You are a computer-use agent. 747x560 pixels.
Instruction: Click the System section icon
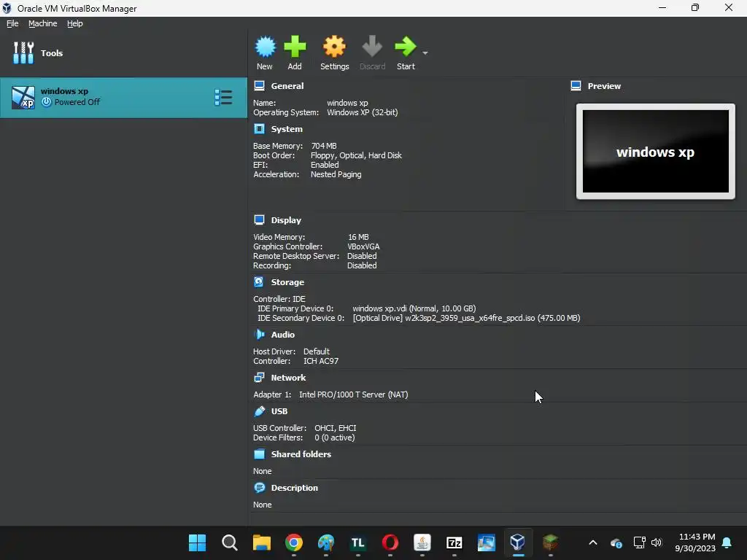pyautogui.click(x=259, y=129)
